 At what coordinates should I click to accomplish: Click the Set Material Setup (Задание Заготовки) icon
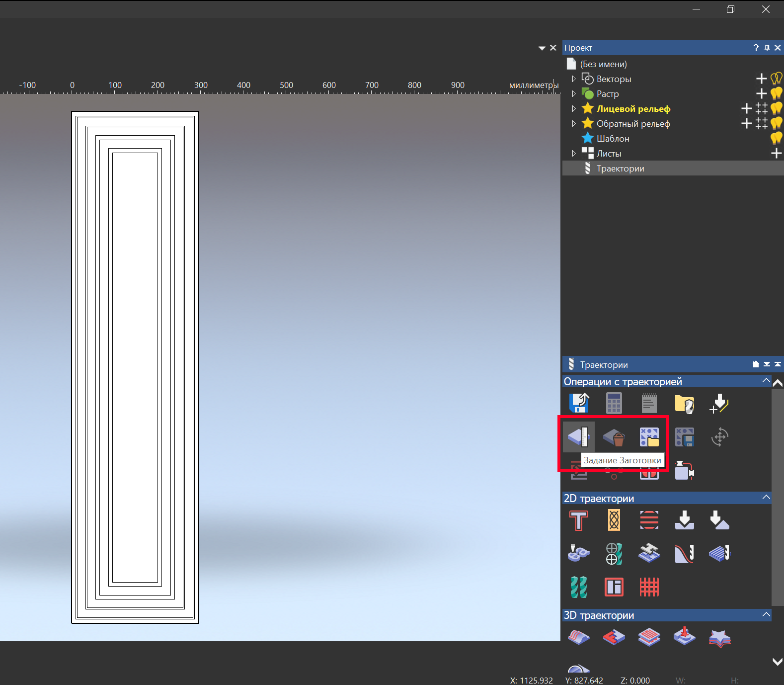coord(578,437)
